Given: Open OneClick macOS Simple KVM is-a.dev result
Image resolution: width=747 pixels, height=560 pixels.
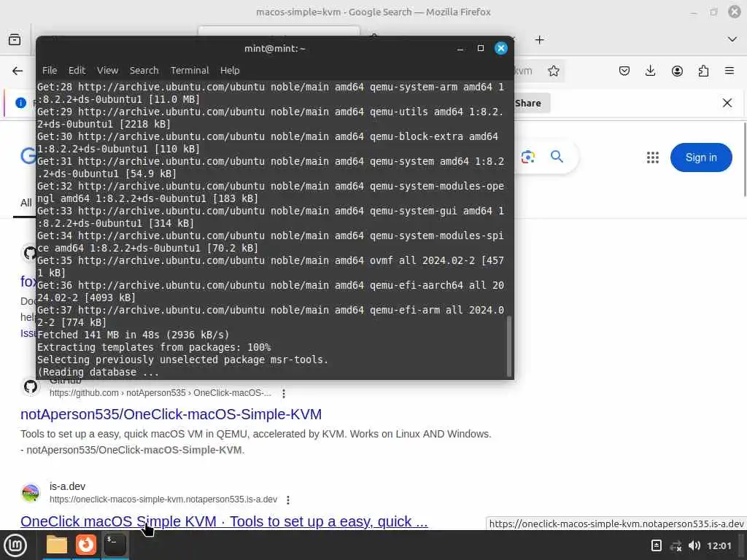Looking at the screenshot, I should tap(224, 521).
